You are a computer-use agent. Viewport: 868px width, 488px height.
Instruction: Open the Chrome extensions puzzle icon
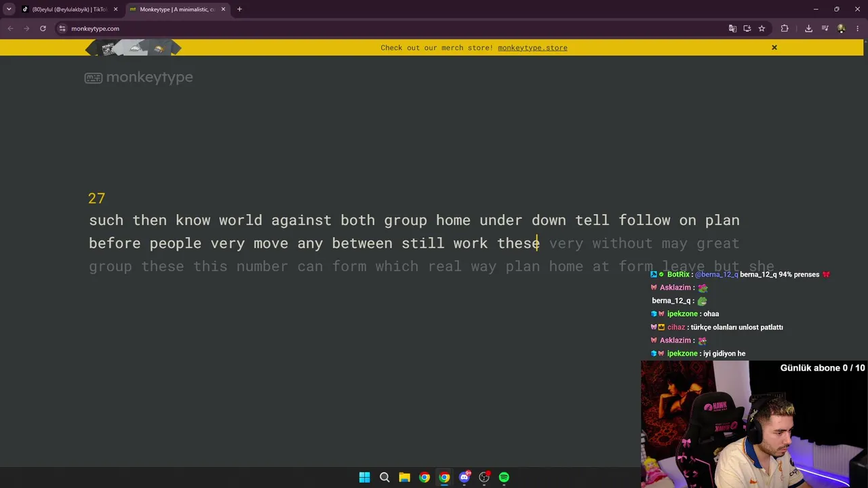(x=785, y=28)
